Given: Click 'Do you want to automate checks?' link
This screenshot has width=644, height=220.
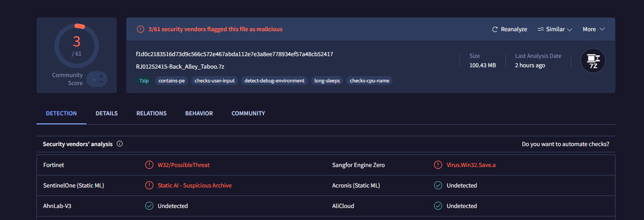Looking at the screenshot, I should pos(566,144).
